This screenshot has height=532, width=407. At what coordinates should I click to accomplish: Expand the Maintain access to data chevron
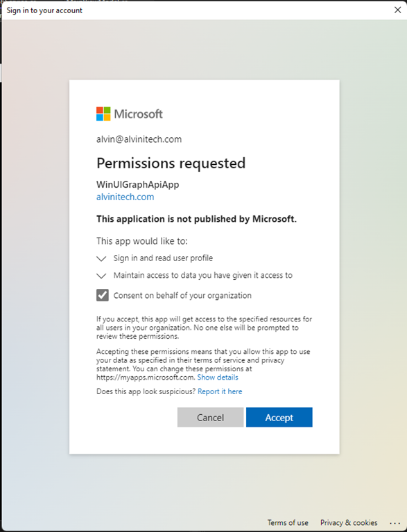coord(101,276)
